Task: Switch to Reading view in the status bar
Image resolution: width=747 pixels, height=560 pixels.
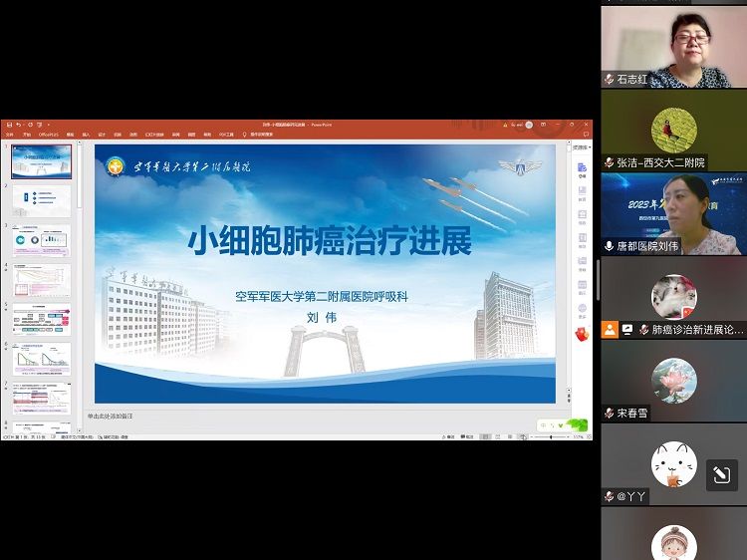Action: tap(510, 436)
